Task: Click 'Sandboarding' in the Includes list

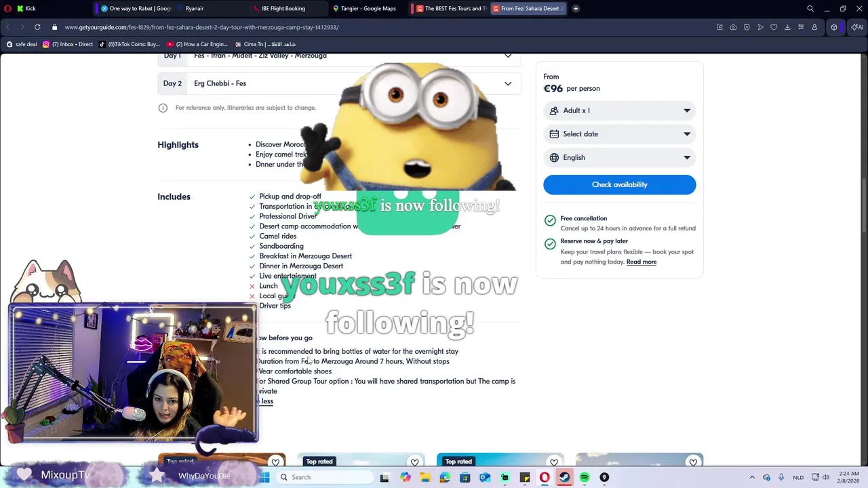Action: click(x=281, y=246)
